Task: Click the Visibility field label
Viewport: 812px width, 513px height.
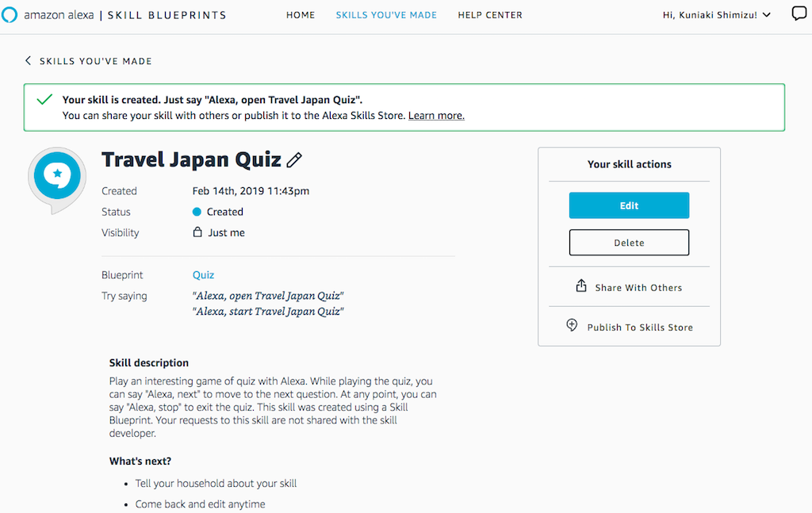Action: coord(121,233)
